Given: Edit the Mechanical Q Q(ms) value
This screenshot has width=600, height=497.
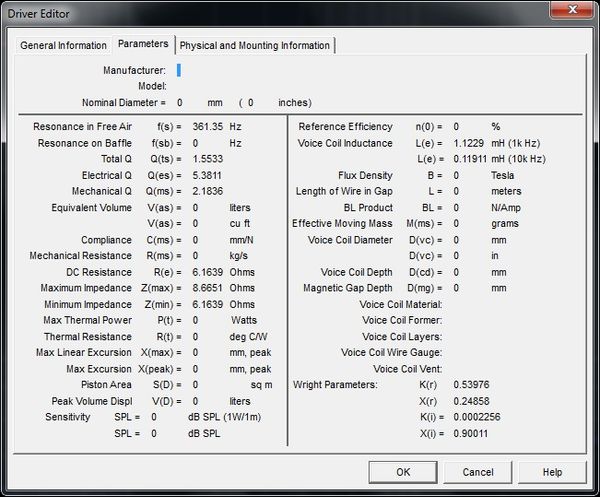Looking at the screenshot, I should point(208,192).
